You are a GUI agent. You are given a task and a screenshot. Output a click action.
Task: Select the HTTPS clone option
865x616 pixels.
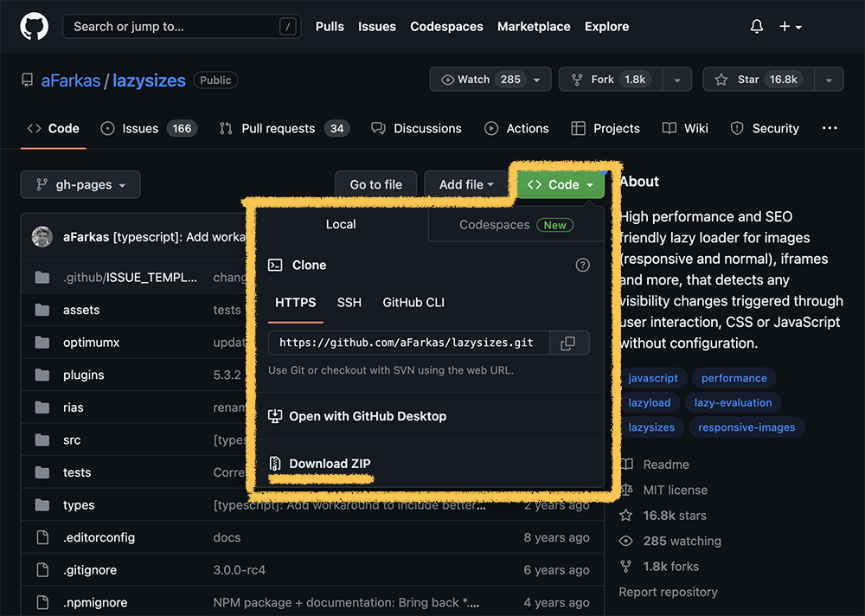pyautogui.click(x=296, y=303)
